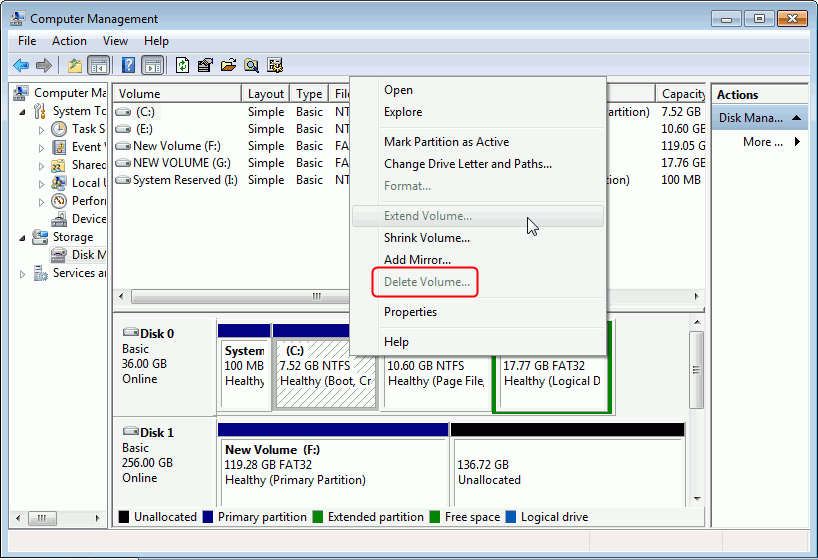The width and height of the screenshot is (818, 560).
Task: Select the Shared Folders tree icon
Action: pyautogui.click(x=58, y=165)
